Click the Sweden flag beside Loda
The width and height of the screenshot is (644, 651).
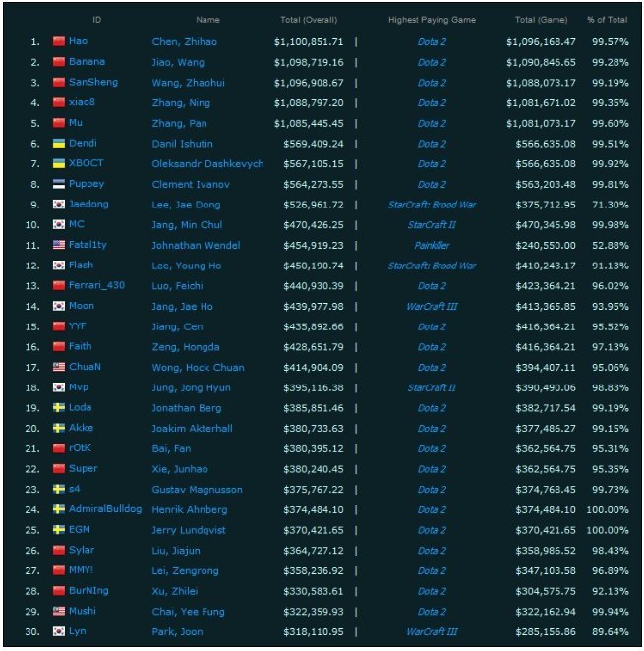coord(59,408)
